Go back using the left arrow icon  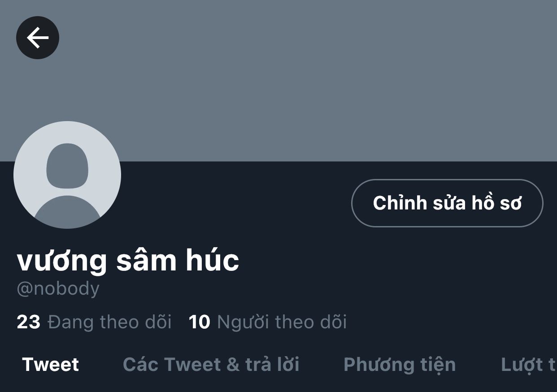pyautogui.click(x=38, y=38)
